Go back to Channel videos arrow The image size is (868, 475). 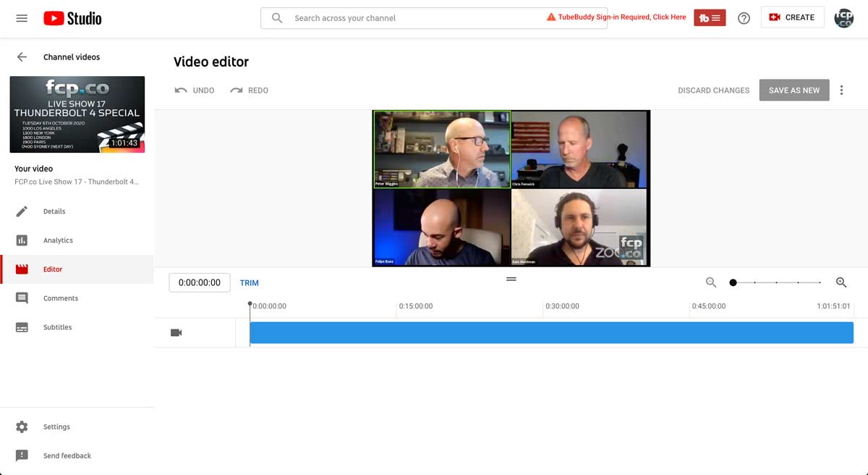tap(22, 57)
